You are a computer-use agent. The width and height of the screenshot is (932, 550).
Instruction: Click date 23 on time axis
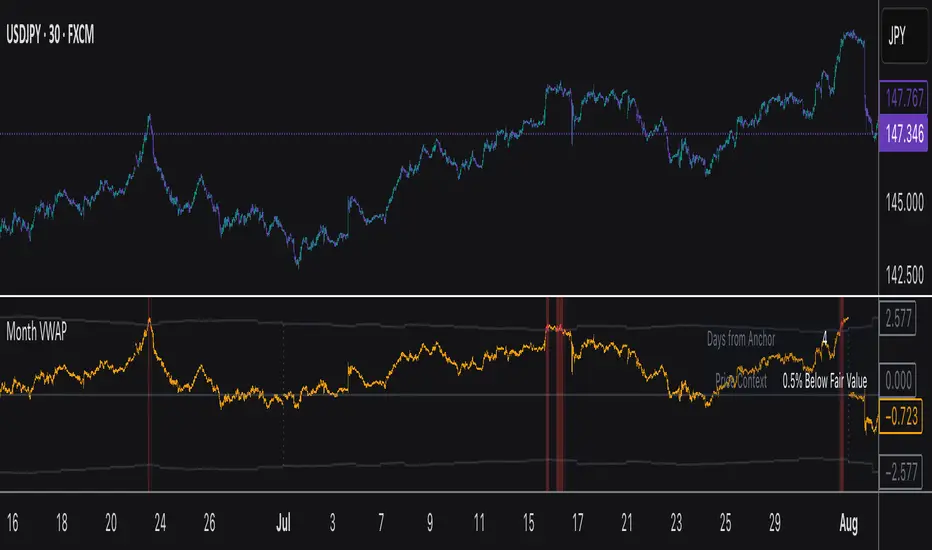coord(676,523)
